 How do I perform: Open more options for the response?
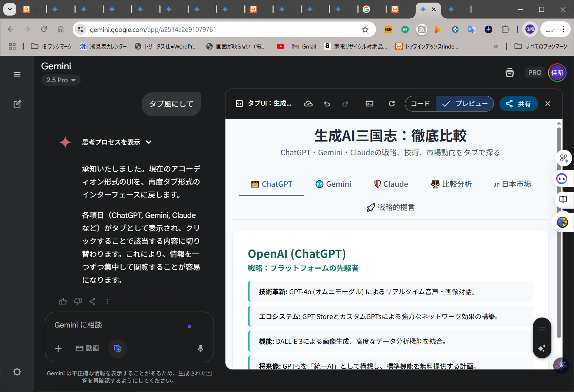[x=108, y=301]
